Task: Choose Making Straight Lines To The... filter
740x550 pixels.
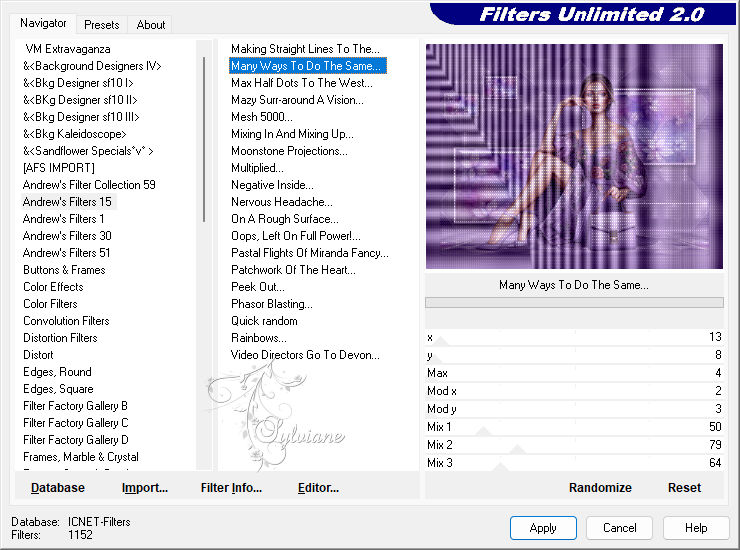Action: 305,49
